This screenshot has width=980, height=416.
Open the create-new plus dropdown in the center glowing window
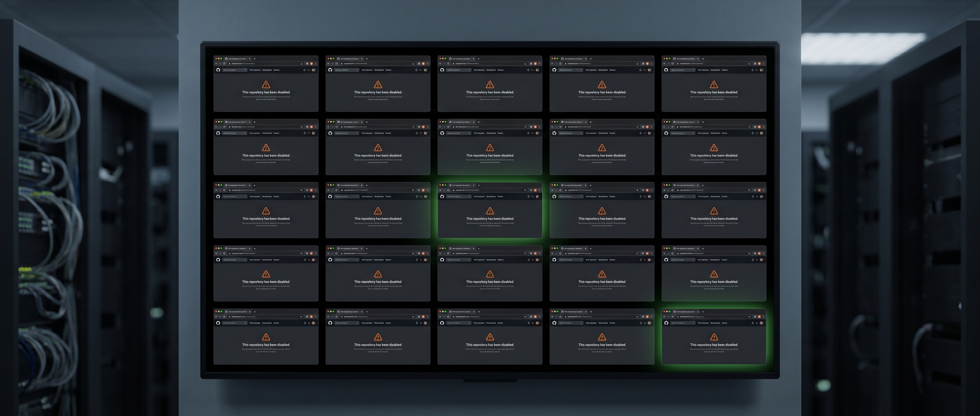[533, 197]
